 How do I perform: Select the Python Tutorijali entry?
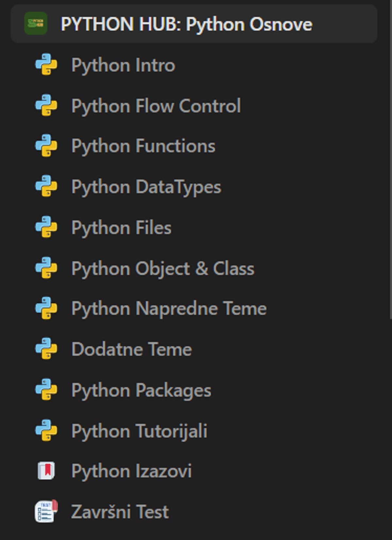tap(139, 431)
